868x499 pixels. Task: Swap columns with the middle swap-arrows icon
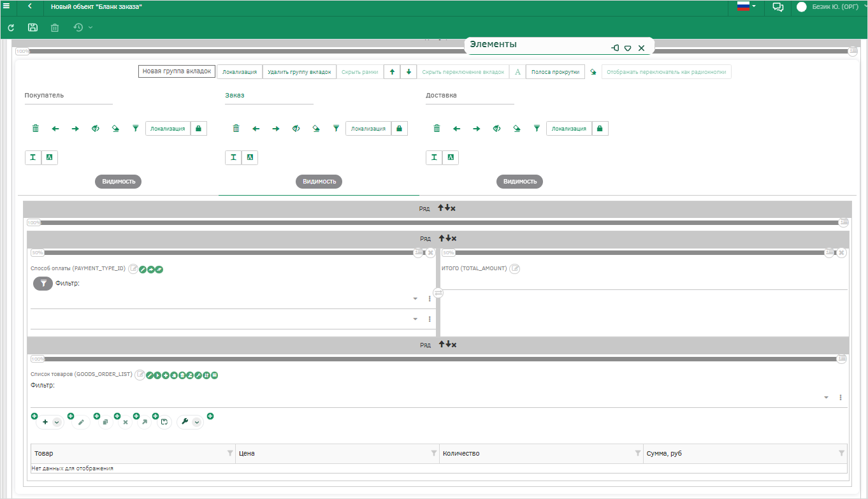(x=438, y=293)
